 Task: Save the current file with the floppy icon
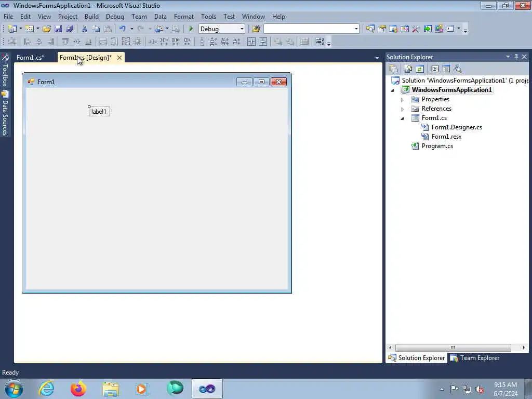pyautogui.click(x=58, y=29)
